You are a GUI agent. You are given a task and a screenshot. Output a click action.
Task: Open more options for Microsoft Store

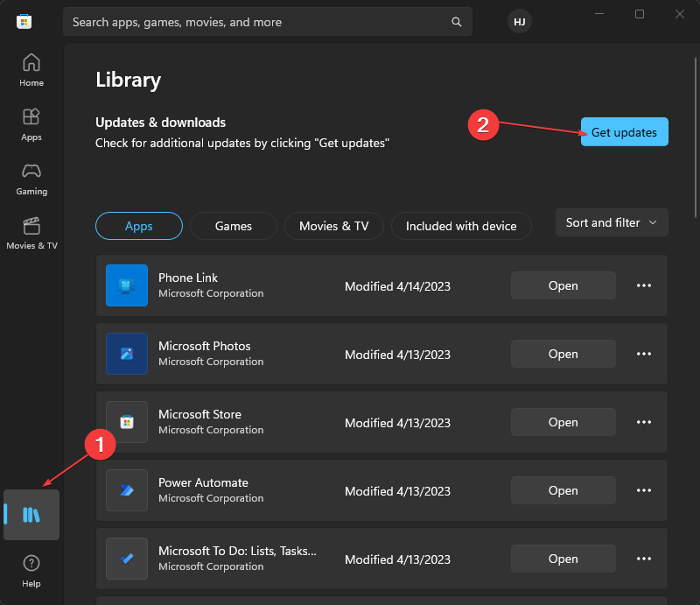pos(644,422)
